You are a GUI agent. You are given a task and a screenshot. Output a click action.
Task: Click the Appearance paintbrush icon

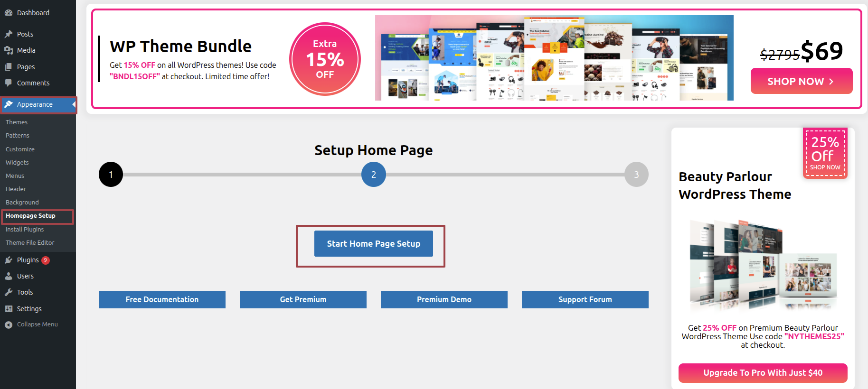9,104
